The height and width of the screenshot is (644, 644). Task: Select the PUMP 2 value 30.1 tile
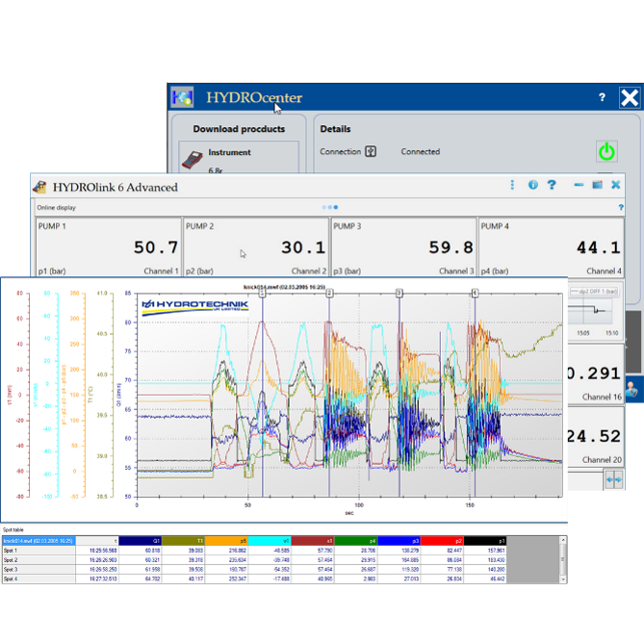(x=256, y=247)
